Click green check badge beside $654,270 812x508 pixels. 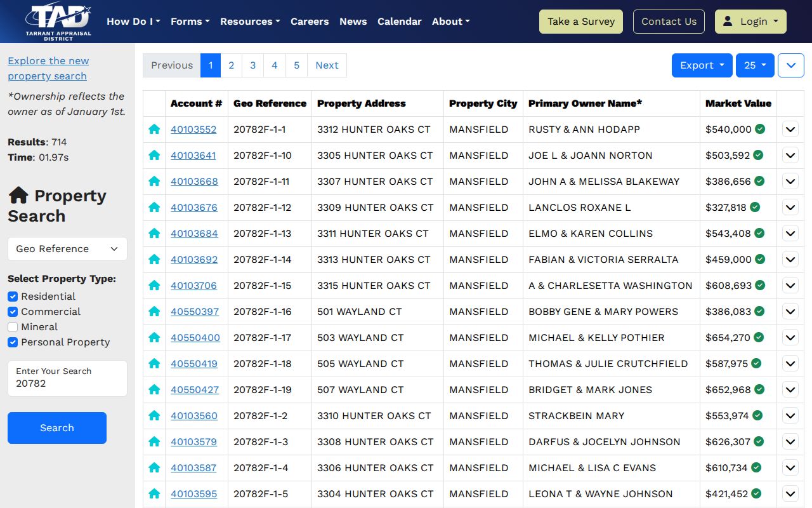coord(759,337)
